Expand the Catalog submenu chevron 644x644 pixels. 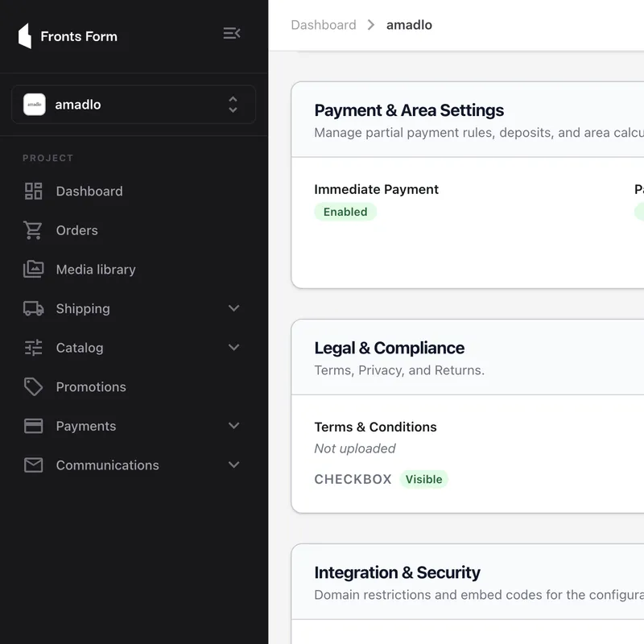click(233, 348)
